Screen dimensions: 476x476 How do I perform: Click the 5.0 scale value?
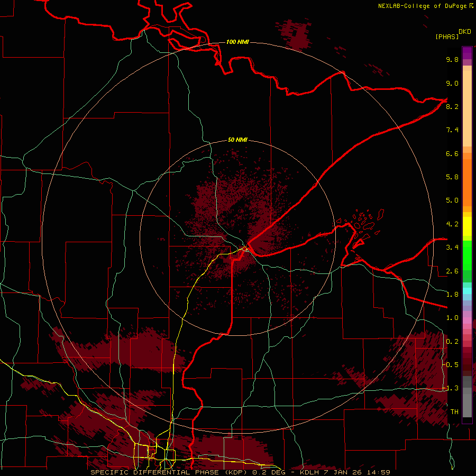click(x=452, y=200)
